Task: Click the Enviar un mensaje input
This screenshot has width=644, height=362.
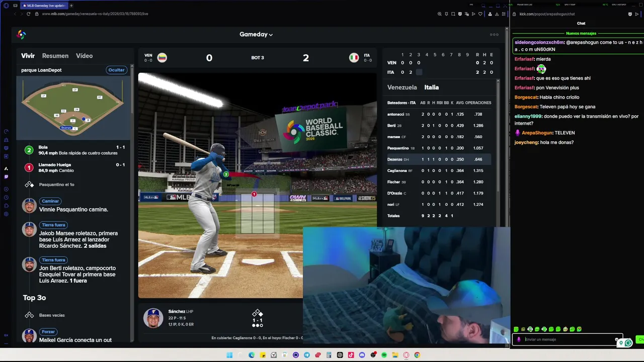Action: coord(567,339)
